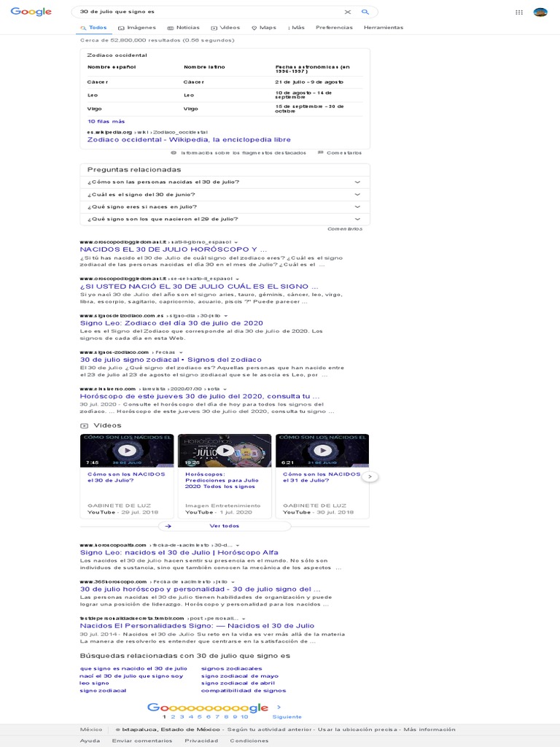Switch to the Imágenes tab
The height and width of the screenshot is (747, 560).
tap(137, 28)
